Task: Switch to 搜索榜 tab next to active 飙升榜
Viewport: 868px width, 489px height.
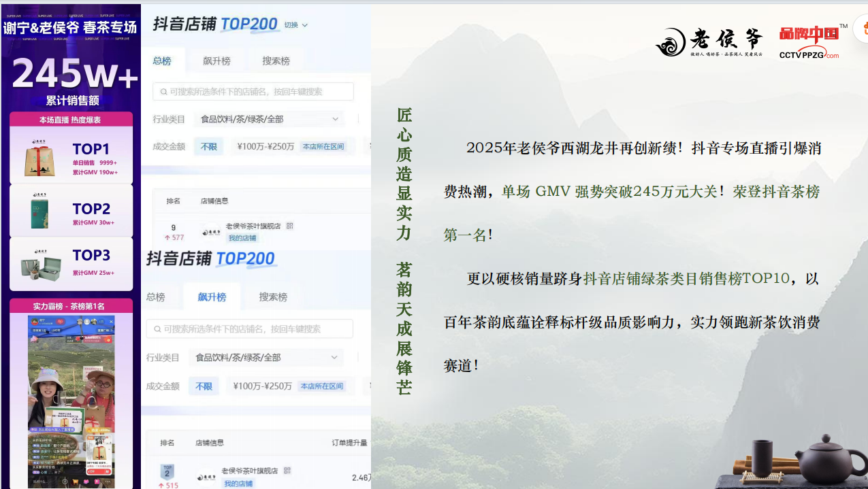Action: click(273, 297)
